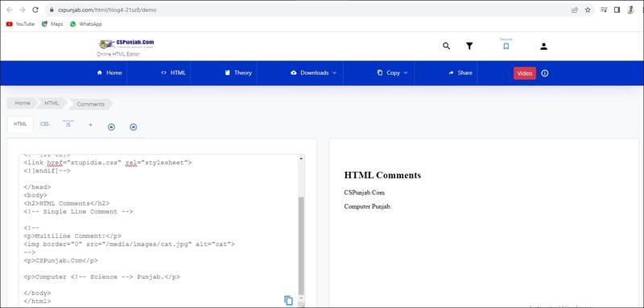Click the Favorite bookmark icon
The width and height of the screenshot is (644, 308).
coord(506,46)
